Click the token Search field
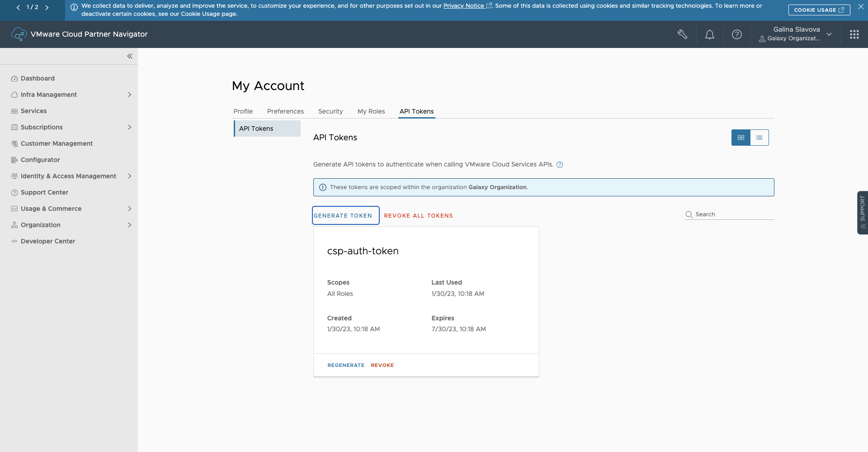Screen dimensions: 868x452 click(x=732, y=214)
